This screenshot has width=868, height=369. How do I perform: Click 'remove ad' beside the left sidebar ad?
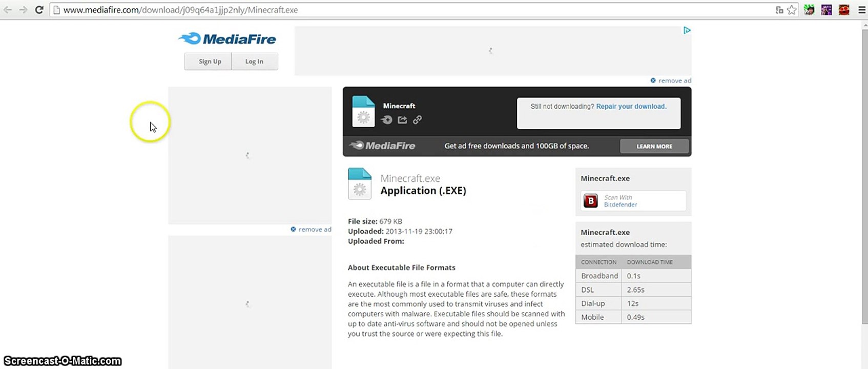point(311,229)
